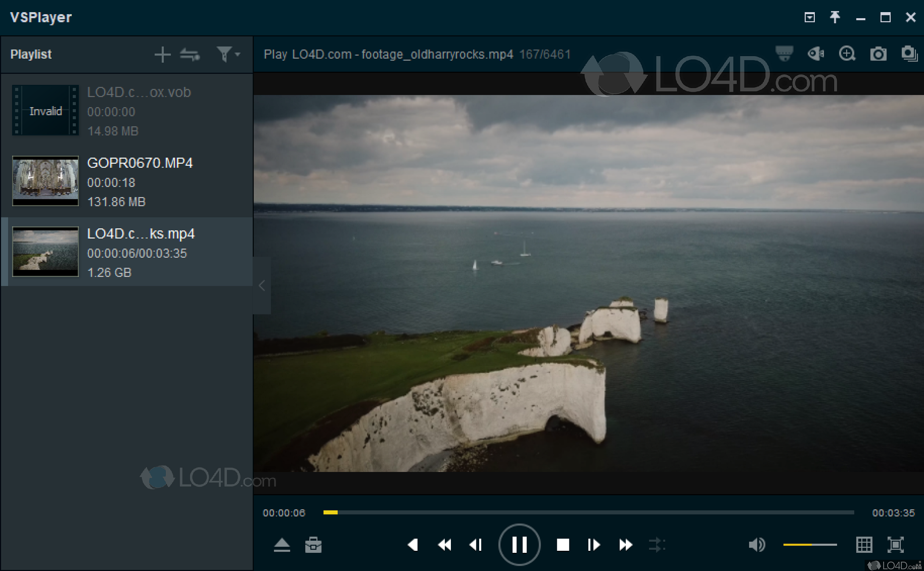Viewport: 924px width, 571px height.
Task: Toggle always-on-top pin icon
Action: [835, 17]
